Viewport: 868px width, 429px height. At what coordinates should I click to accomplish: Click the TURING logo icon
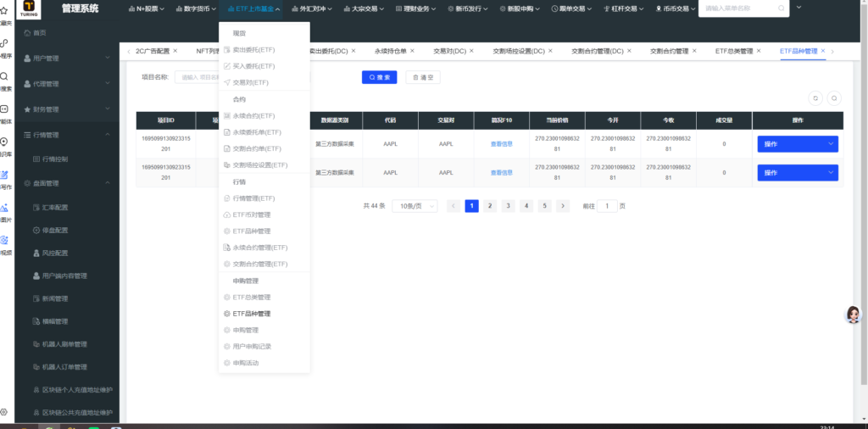[28, 9]
